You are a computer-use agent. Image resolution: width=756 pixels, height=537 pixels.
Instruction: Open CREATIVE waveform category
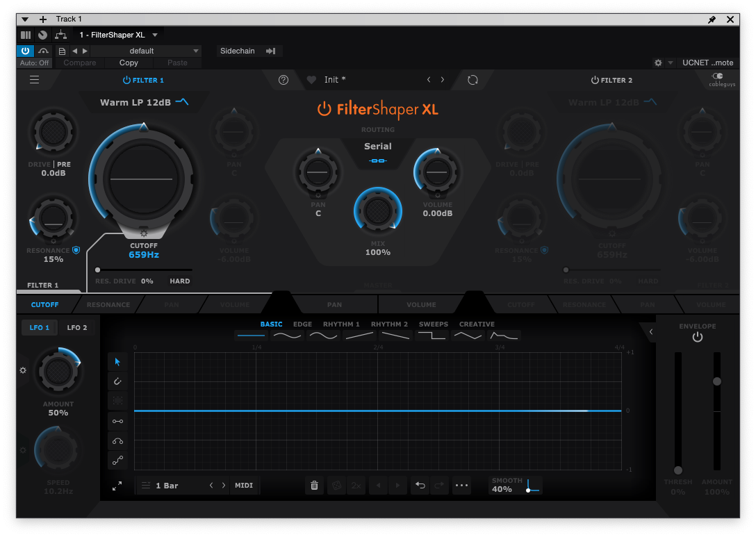point(477,324)
